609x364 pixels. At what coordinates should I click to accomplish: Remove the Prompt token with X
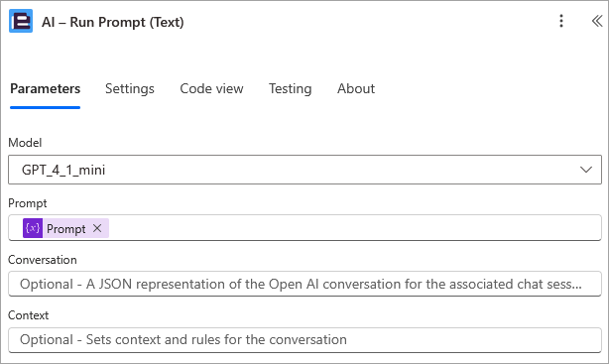(97, 228)
